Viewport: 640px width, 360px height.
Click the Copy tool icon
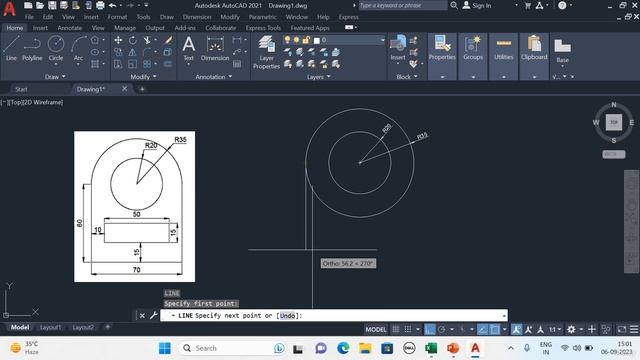118,52
